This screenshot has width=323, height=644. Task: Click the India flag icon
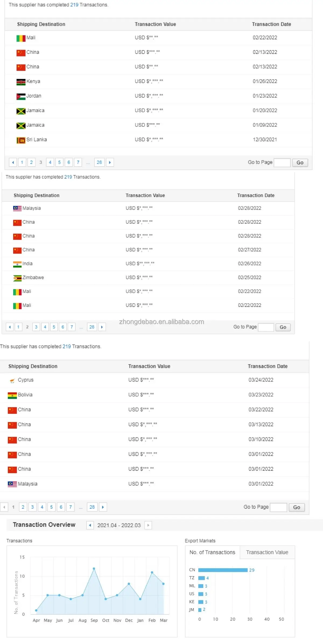[x=17, y=264]
